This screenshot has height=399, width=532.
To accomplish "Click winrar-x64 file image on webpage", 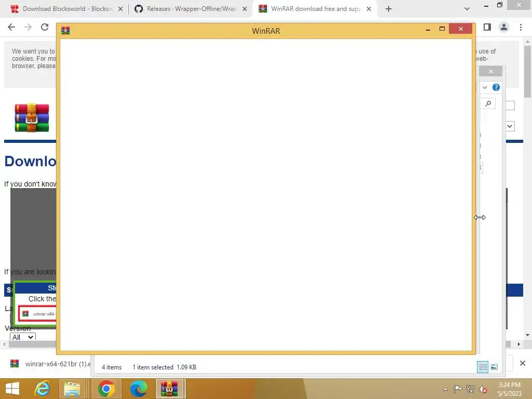I will [37, 314].
